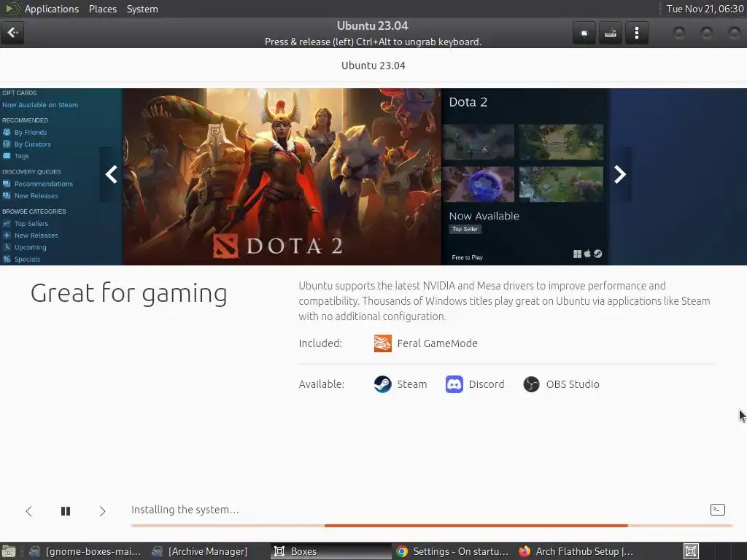Viewport: 747px width, 560px height.
Task: Open the keyboard shortcuts button in Boxes header
Action: pyautogui.click(x=611, y=33)
